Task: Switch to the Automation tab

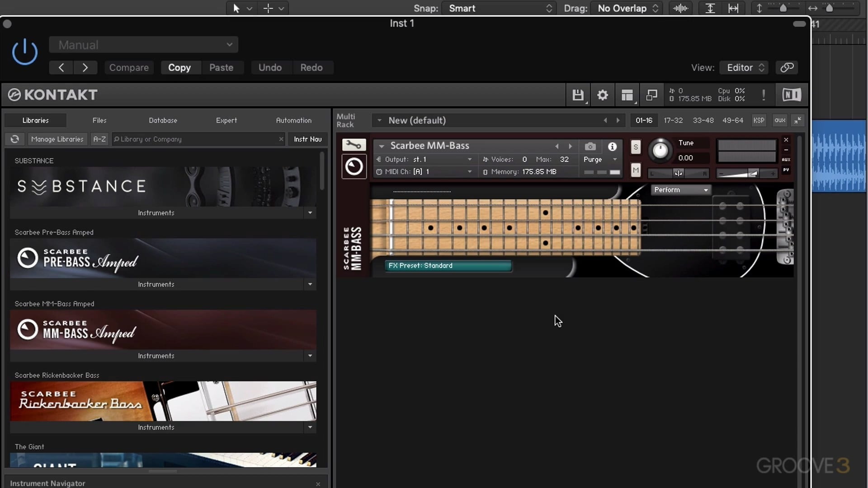Action: click(x=294, y=120)
